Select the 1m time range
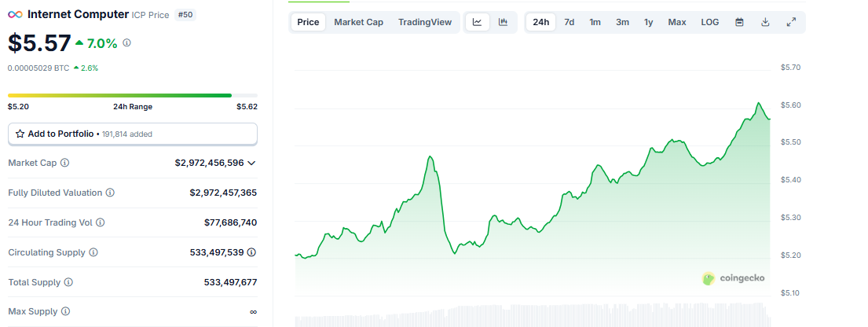Viewport: 868px width, 327px height. (x=595, y=22)
